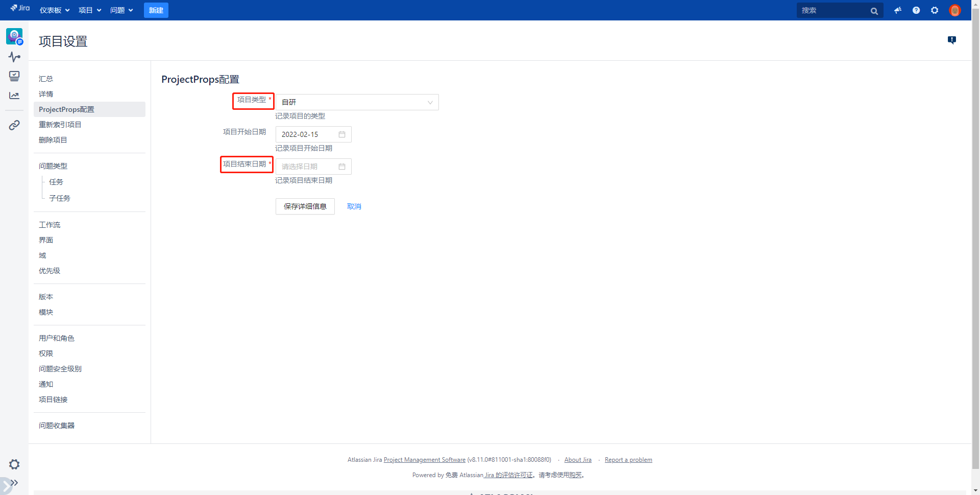Click the user profile avatar
The height and width of the screenshot is (495, 980).
tap(954, 10)
